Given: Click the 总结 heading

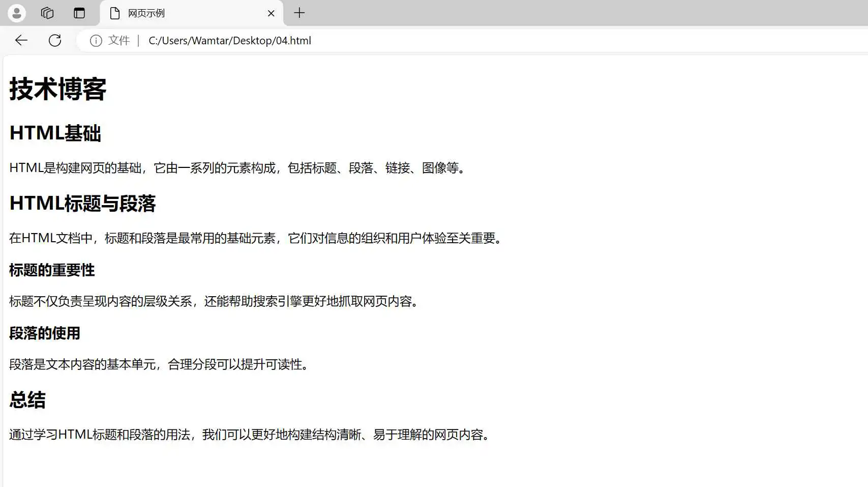Looking at the screenshot, I should point(27,400).
